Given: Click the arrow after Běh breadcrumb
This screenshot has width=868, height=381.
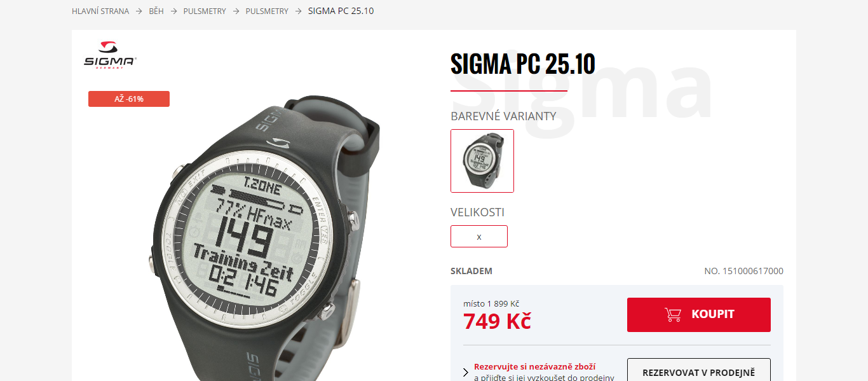Looking at the screenshot, I should [173, 11].
